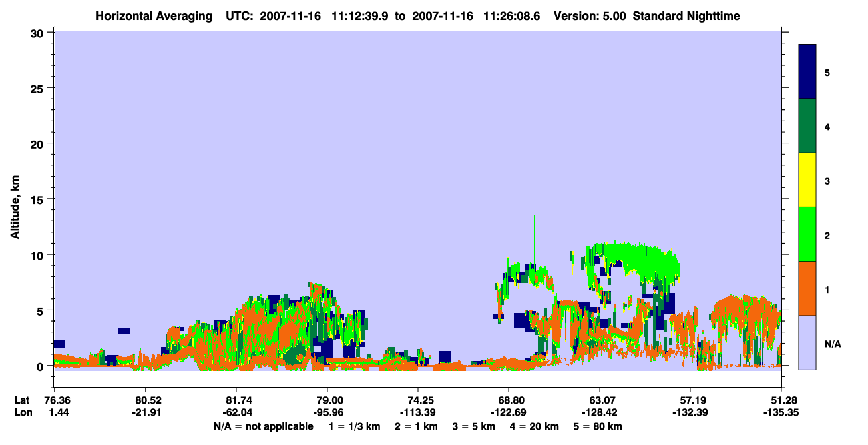Click the y-axis tick label 15
868x445 pixels.
point(39,199)
